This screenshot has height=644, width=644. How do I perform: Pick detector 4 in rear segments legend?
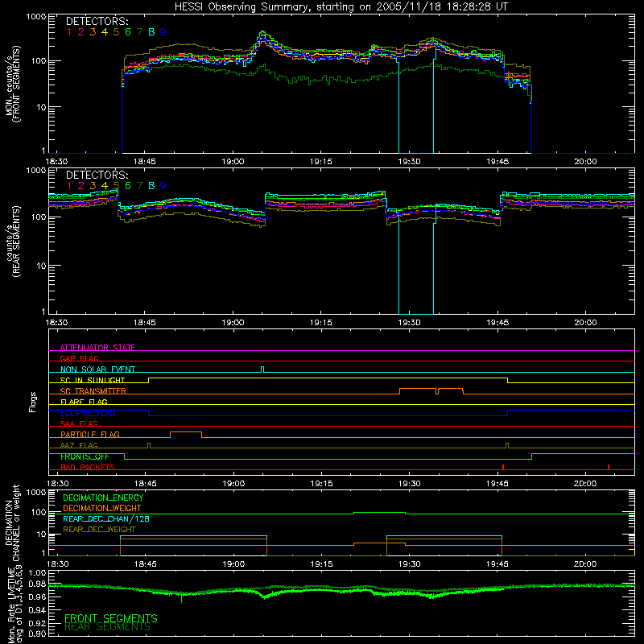pyautogui.click(x=105, y=186)
